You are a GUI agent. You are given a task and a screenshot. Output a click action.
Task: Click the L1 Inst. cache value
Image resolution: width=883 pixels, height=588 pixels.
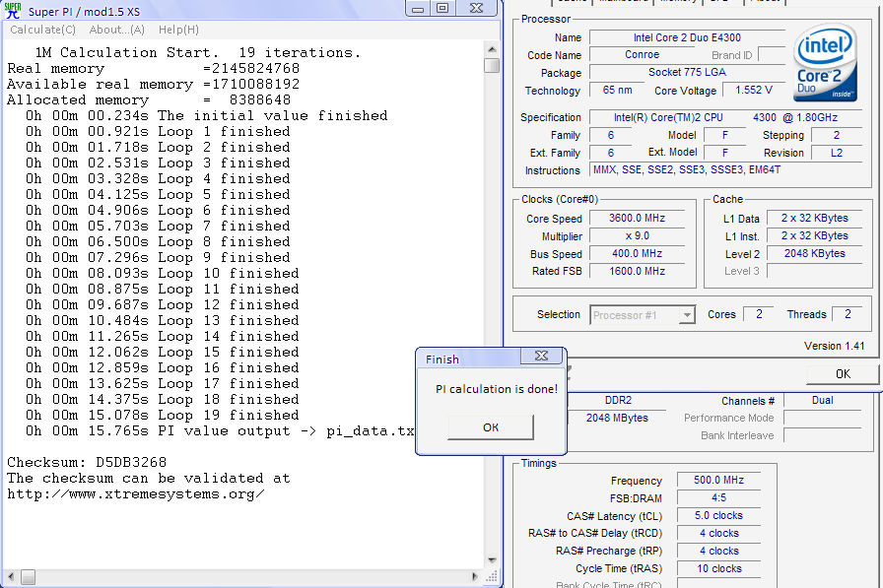coord(814,236)
